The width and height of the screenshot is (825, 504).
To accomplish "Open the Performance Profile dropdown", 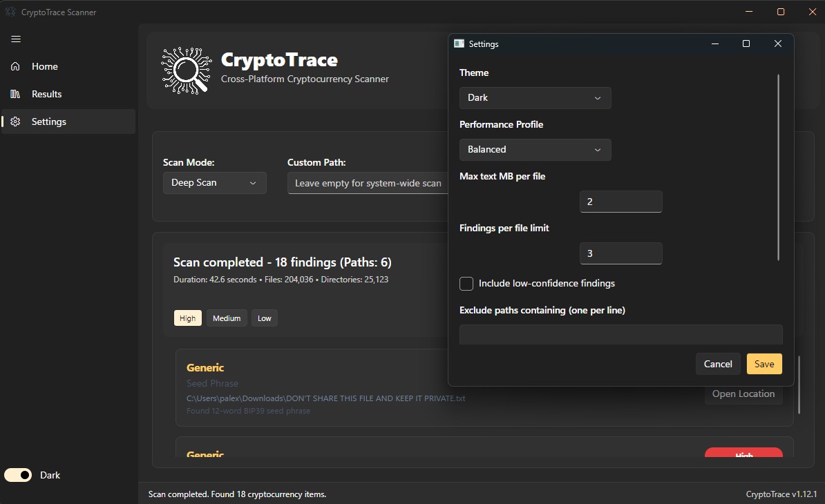I will (x=535, y=150).
